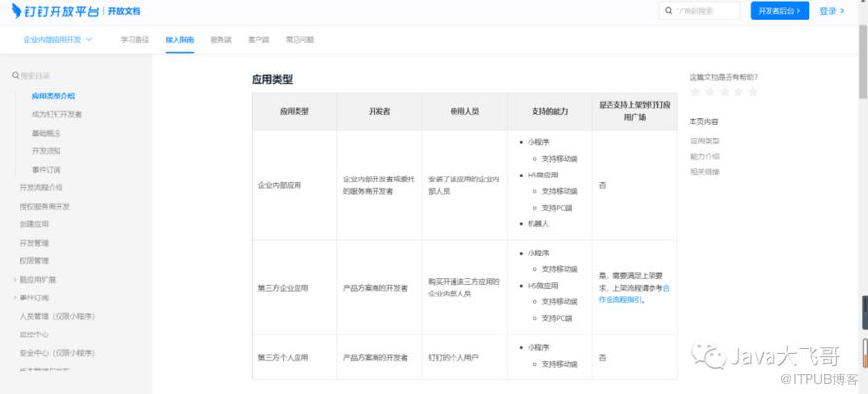Click the 购买开通该三方应用的企业内部人员 cell

(x=464, y=288)
